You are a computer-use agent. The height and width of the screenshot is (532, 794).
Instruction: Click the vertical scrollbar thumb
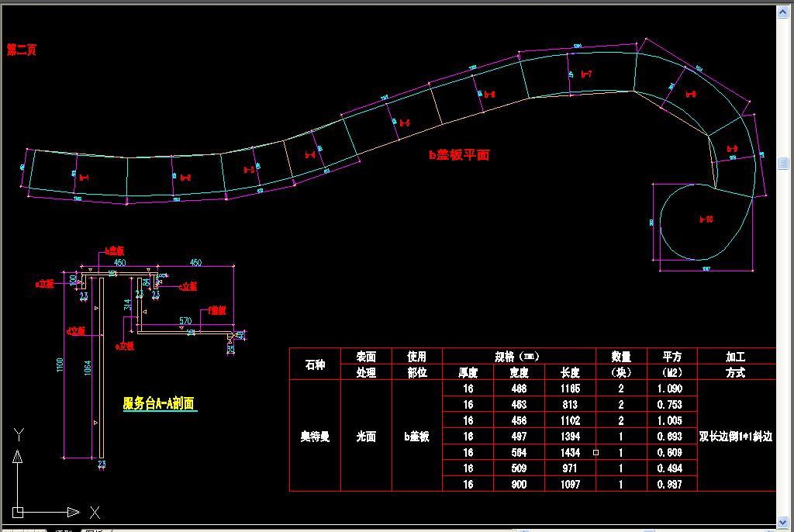(x=782, y=164)
